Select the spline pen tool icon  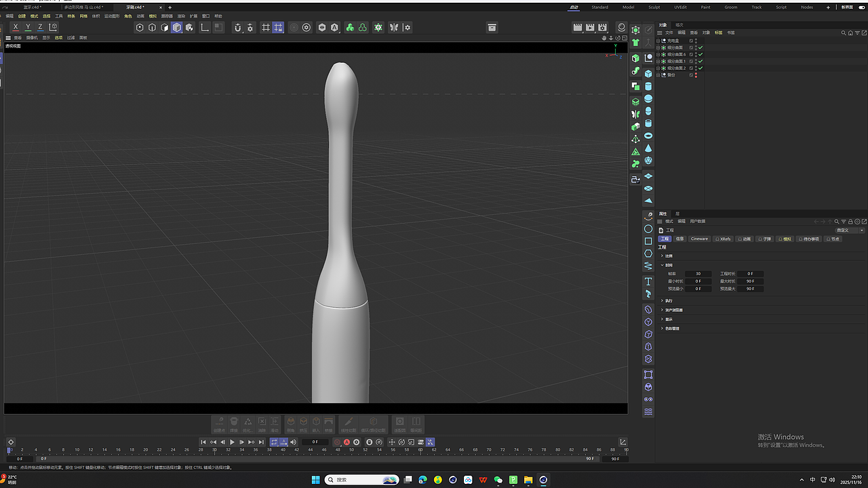[648, 216]
